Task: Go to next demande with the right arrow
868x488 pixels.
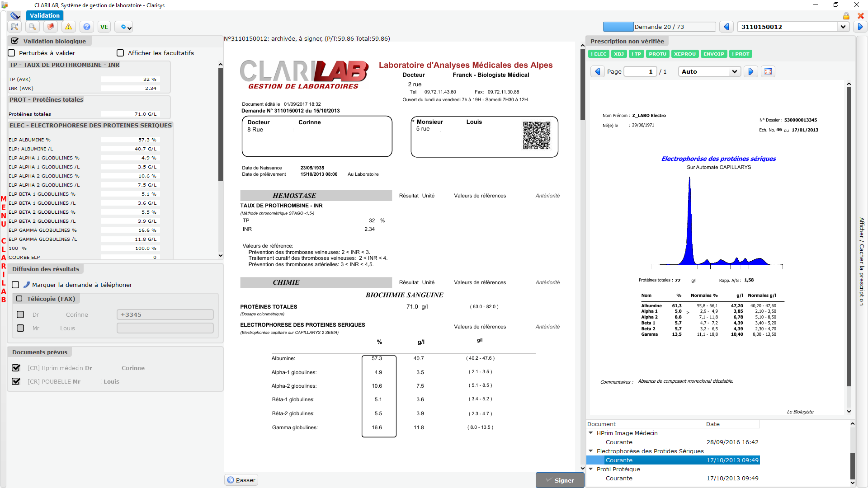Action: pyautogui.click(x=860, y=27)
